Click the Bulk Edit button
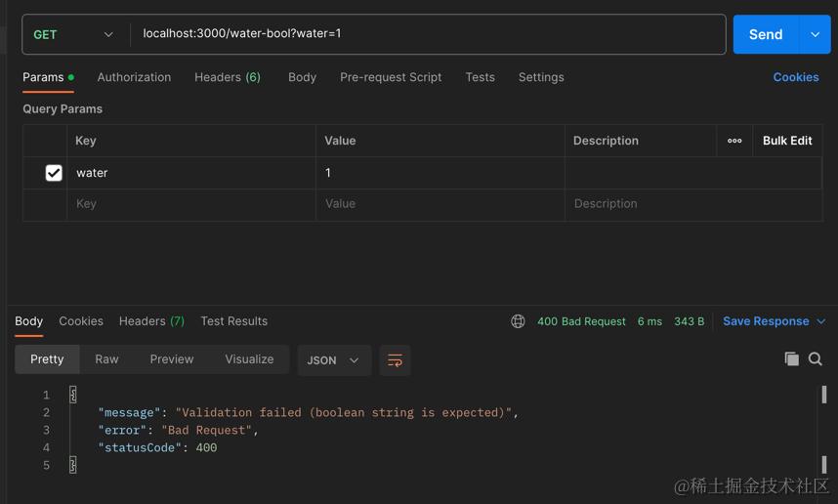 pyautogui.click(x=787, y=141)
